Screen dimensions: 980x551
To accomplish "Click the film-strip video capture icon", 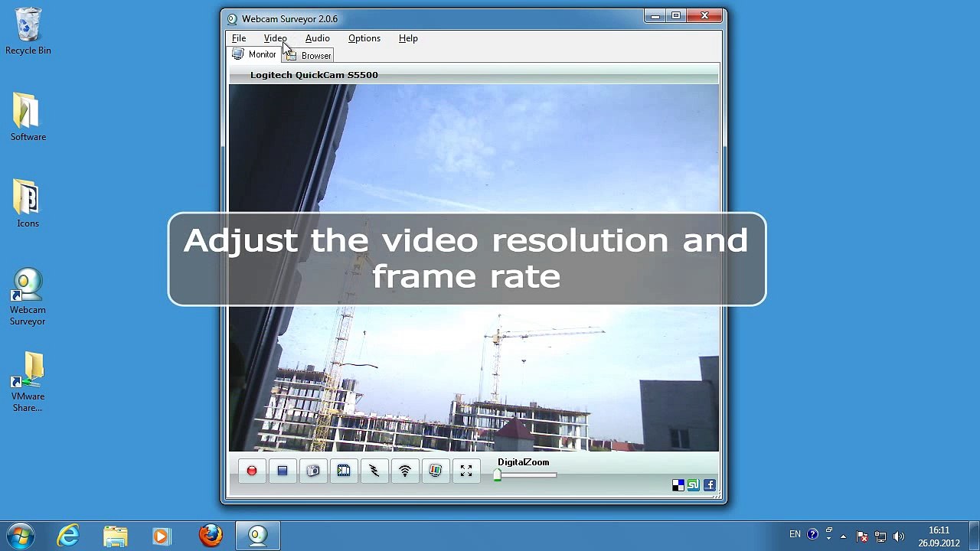I will 344,471.
